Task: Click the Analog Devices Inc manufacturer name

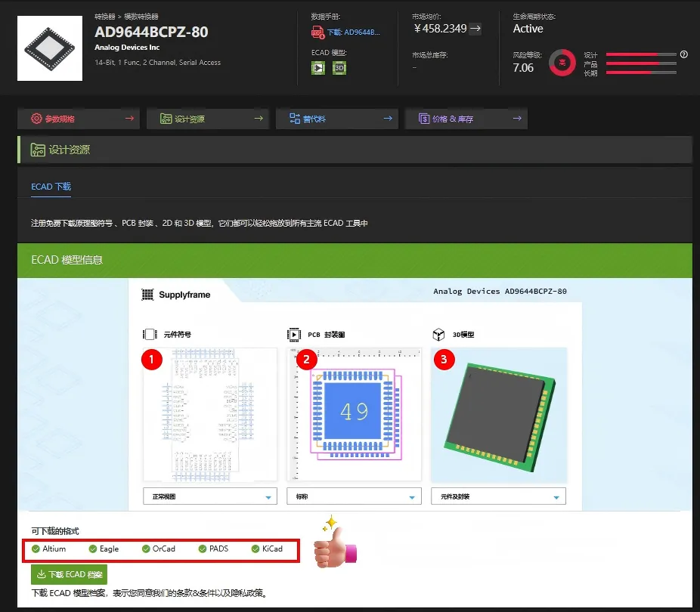Action: coord(127,48)
